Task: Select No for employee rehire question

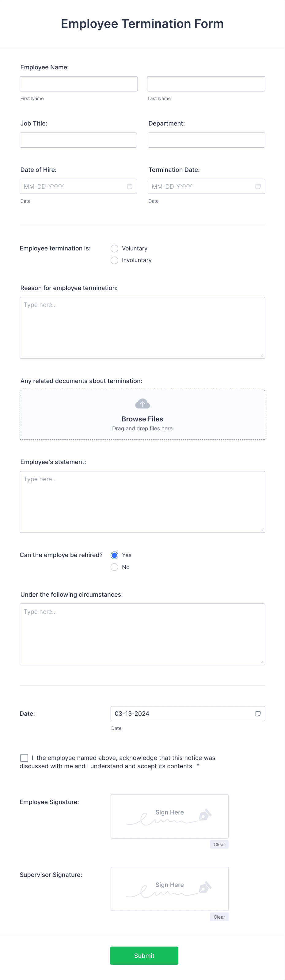Action: (114, 567)
